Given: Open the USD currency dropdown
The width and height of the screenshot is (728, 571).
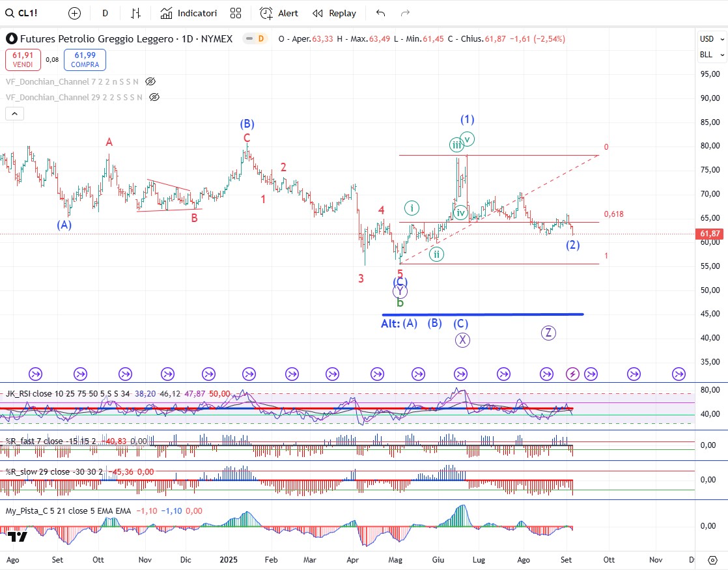Looking at the screenshot, I should (707, 38).
